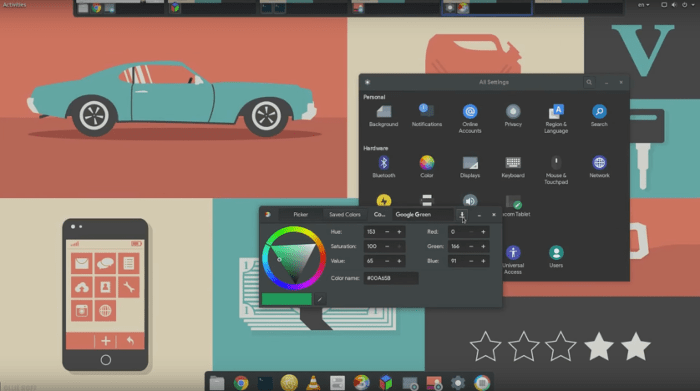Increase the Red channel value
The height and width of the screenshot is (391, 700).
[483, 232]
